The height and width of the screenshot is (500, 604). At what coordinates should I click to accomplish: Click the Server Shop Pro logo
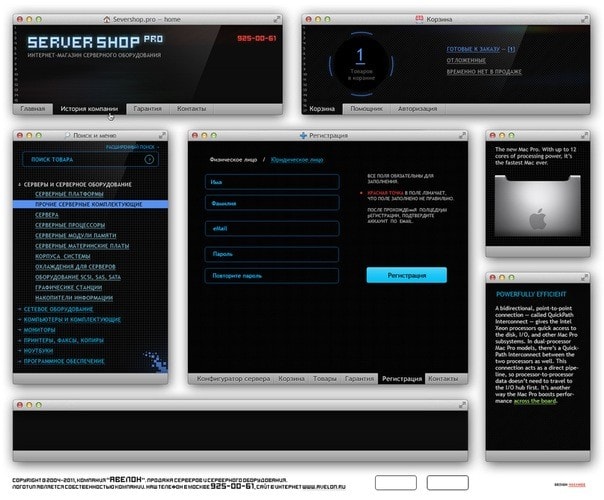(x=95, y=42)
